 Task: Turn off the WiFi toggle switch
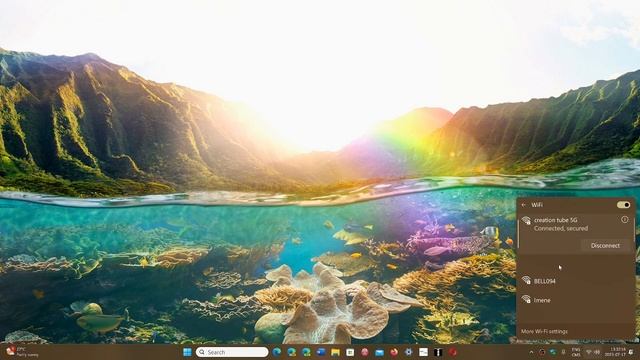coord(623,205)
